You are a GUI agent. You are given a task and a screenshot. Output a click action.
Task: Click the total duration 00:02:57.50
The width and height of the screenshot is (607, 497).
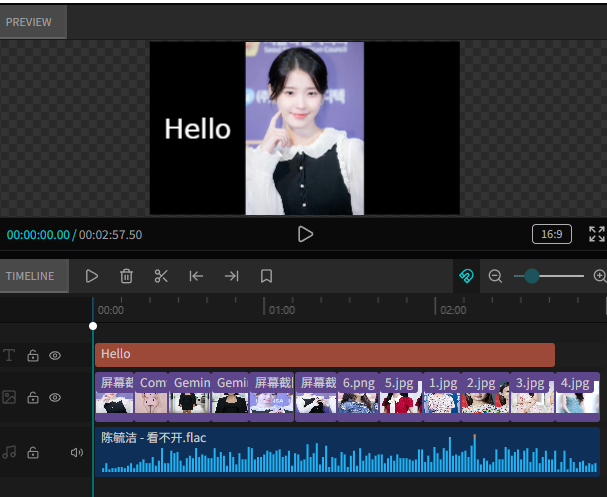pos(110,235)
